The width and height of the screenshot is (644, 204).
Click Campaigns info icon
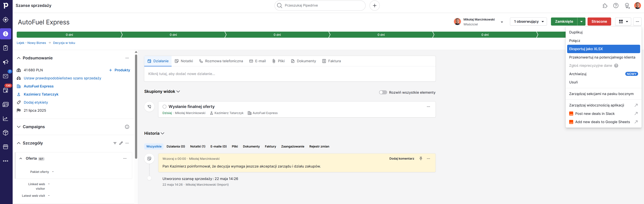click(127, 127)
